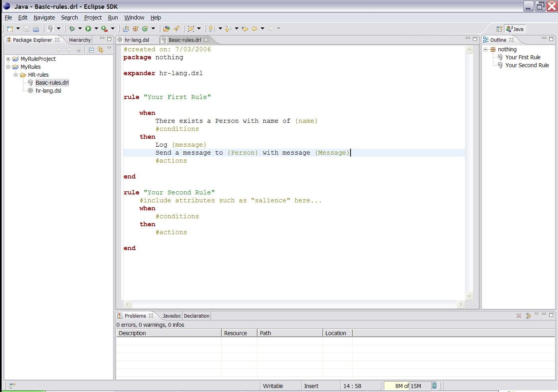The height and width of the screenshot is (392, 558).
Task: Switch to the hr-lang.dsl editor tab
Action: pyautogui.click(x=136, y=40)
